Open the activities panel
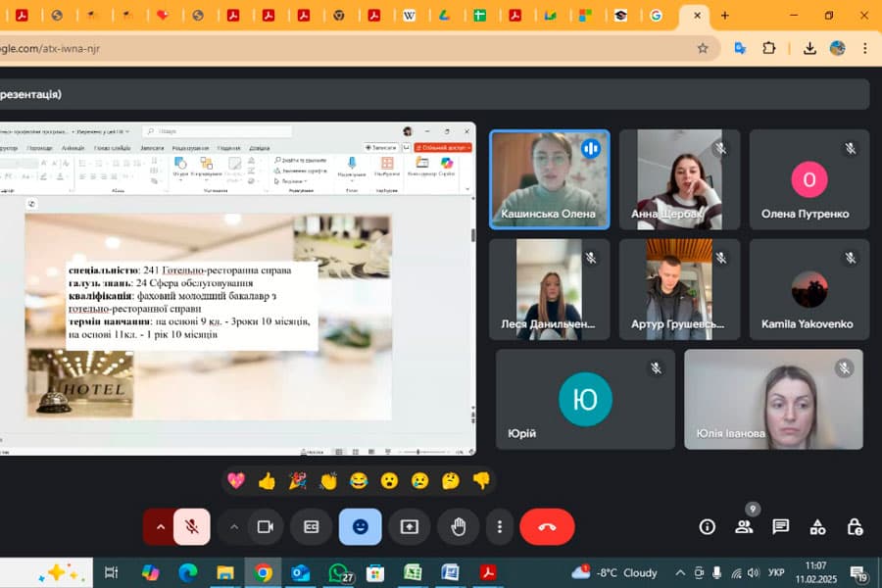 (817, 526)
